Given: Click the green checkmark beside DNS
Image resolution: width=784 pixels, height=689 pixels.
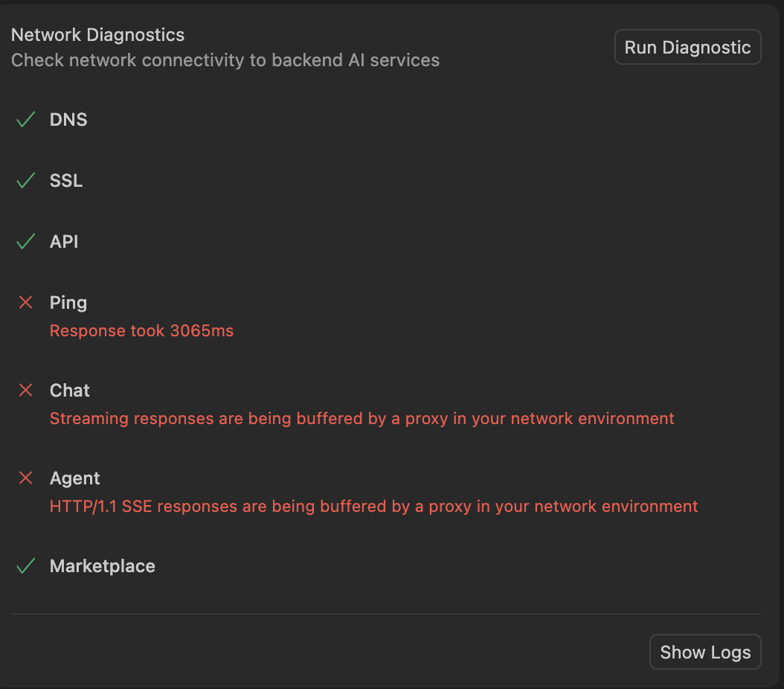Looking at the screenshot, I should [25, 120].
